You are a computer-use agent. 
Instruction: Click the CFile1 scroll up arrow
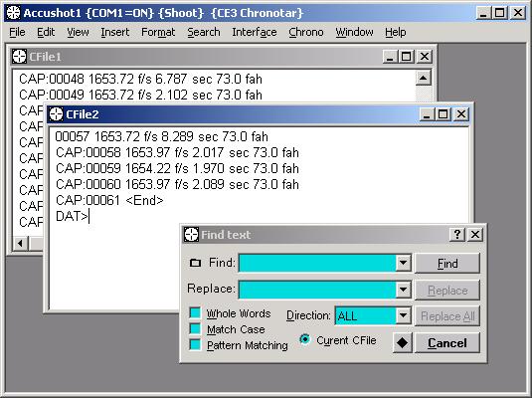(423, 78)
